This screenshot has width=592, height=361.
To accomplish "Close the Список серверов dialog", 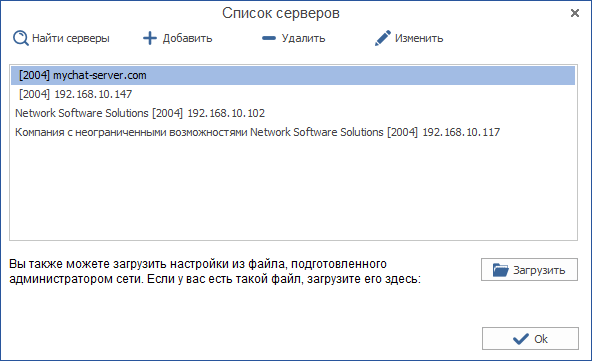I will [x=575, y=13].
